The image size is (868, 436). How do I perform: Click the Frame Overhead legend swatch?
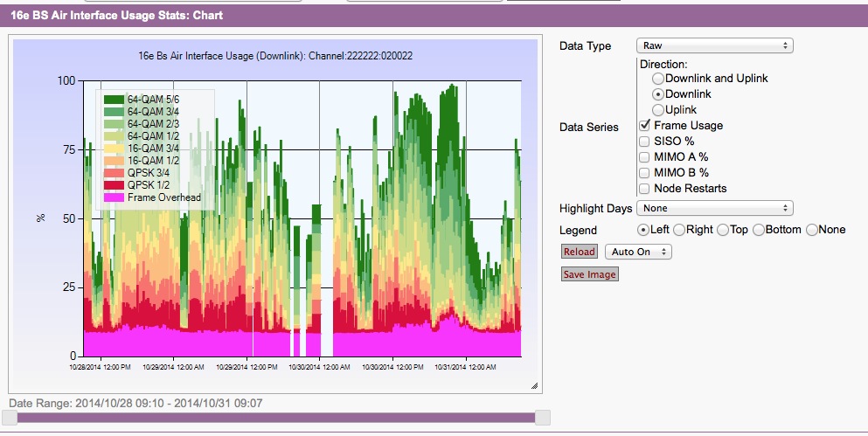[x=114, y=197]
